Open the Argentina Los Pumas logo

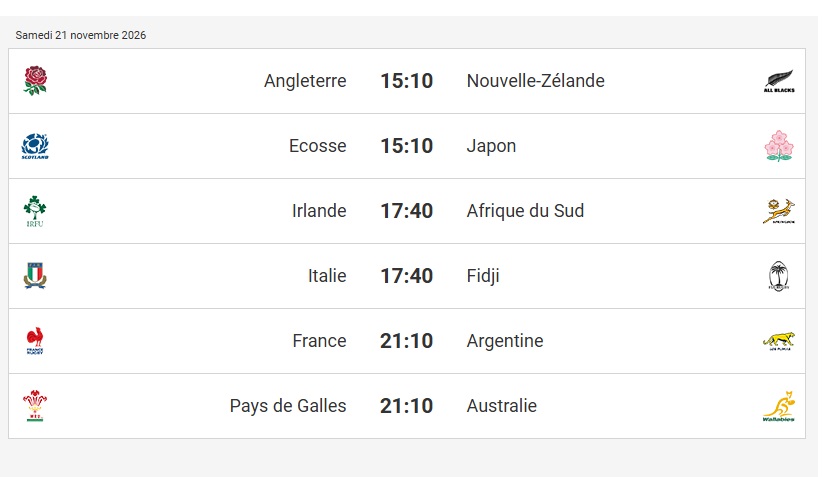point(779,341)
